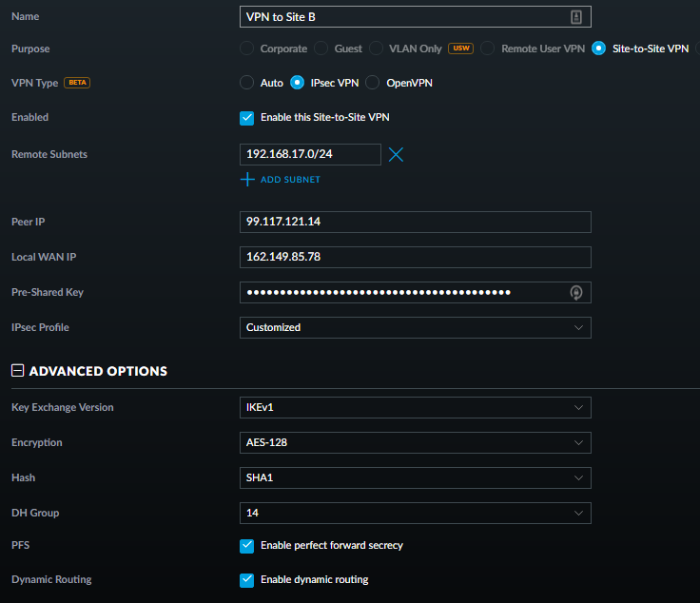The width and height of the screenshot is (700, 603).
Task: Select the Corporate purpose radio button
Action: click(246, 49)
